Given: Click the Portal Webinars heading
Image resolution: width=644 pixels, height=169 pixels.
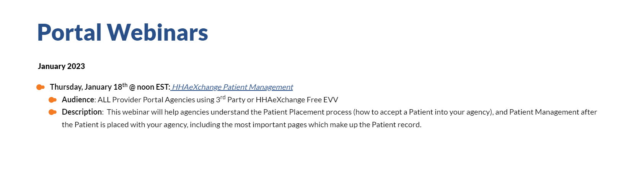Looking at the screenshot, I should tap(122, 32).
